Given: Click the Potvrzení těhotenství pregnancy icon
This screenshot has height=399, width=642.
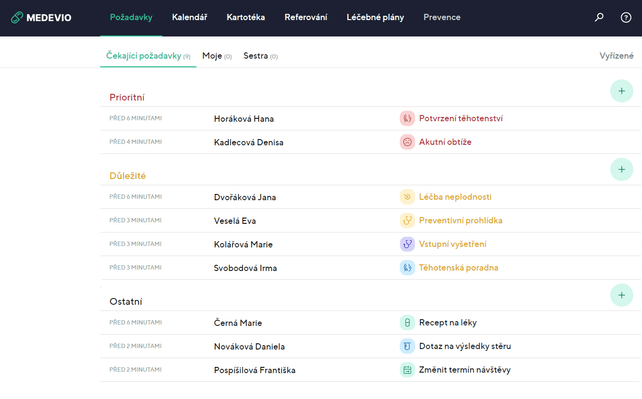Looking at the screenshot, I should (407, 118).
